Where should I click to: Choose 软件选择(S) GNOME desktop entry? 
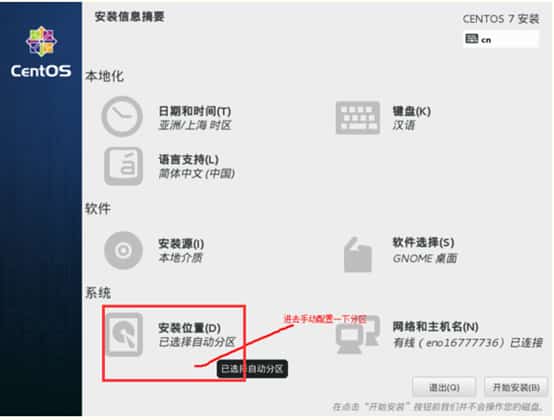pos(425,250)
